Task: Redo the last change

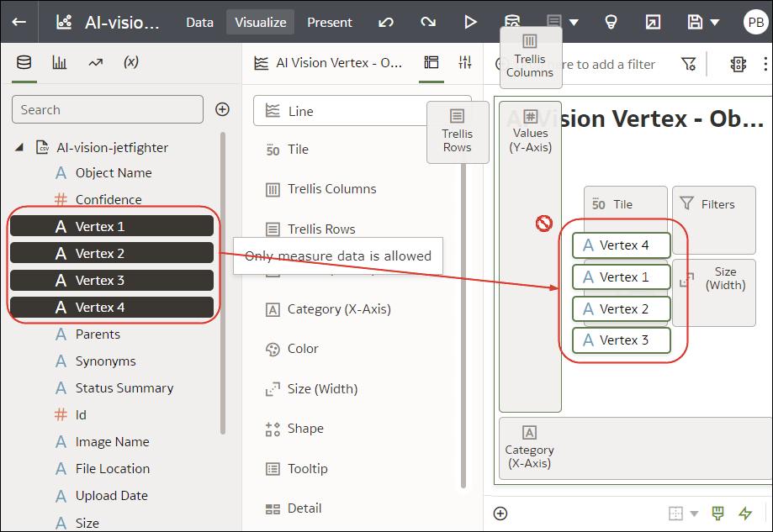Action: (x=429, y=23)
